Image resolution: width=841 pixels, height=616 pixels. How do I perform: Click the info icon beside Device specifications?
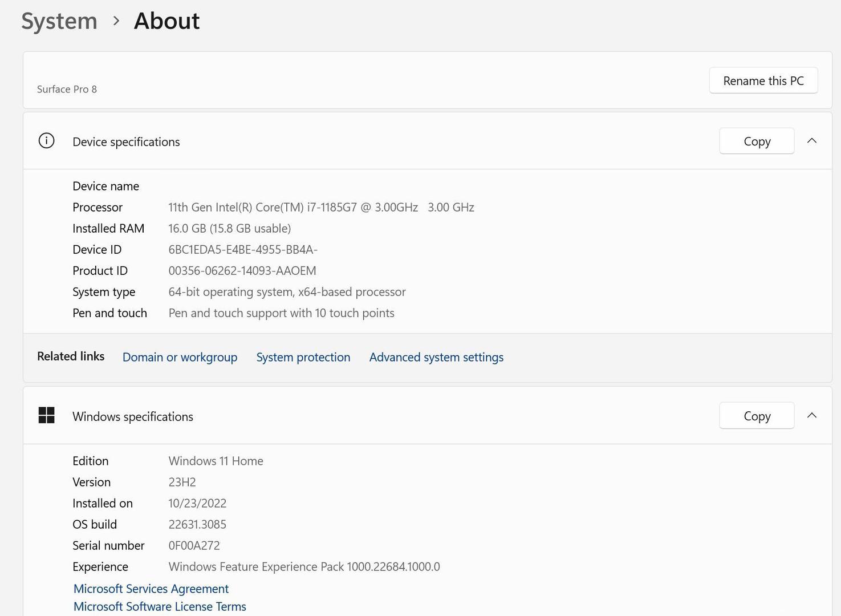[x=46, y=141]
